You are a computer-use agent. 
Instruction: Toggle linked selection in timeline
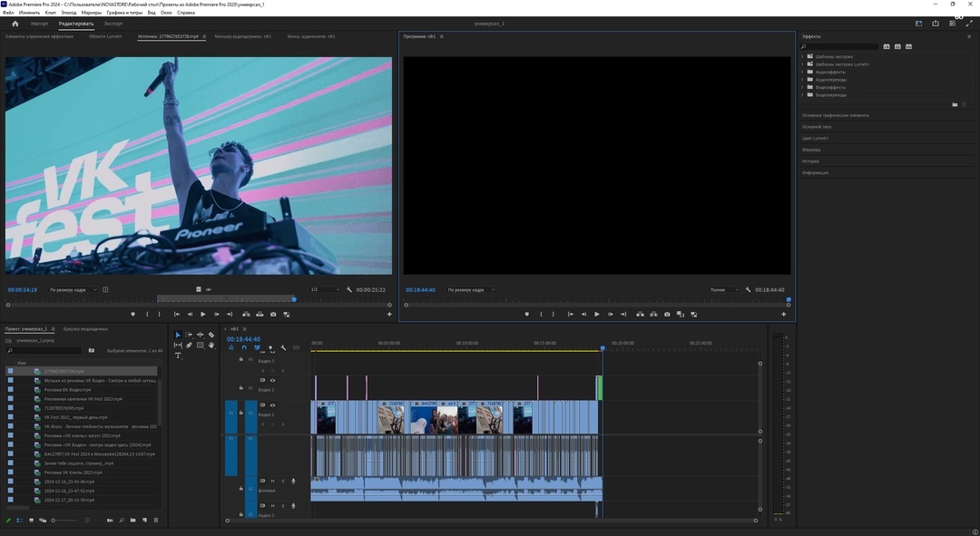click(257, 348)
